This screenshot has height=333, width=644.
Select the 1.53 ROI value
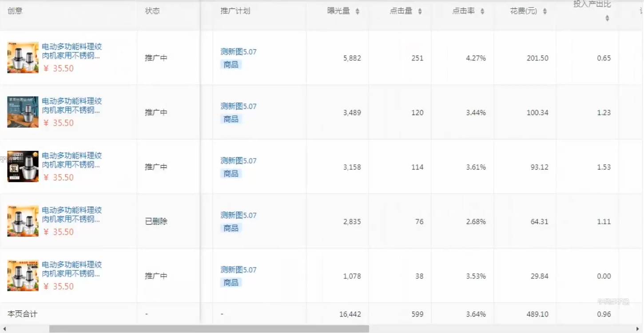604,167
